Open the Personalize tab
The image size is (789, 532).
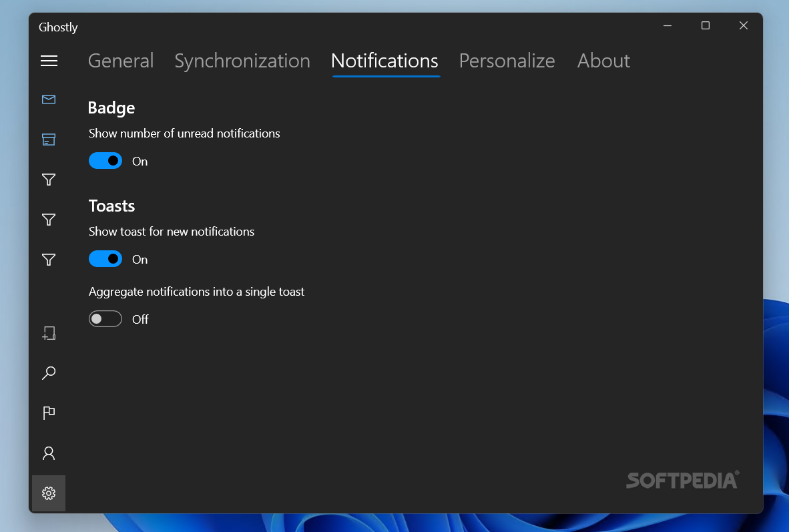pyautogui.click(x=507, y=61)
